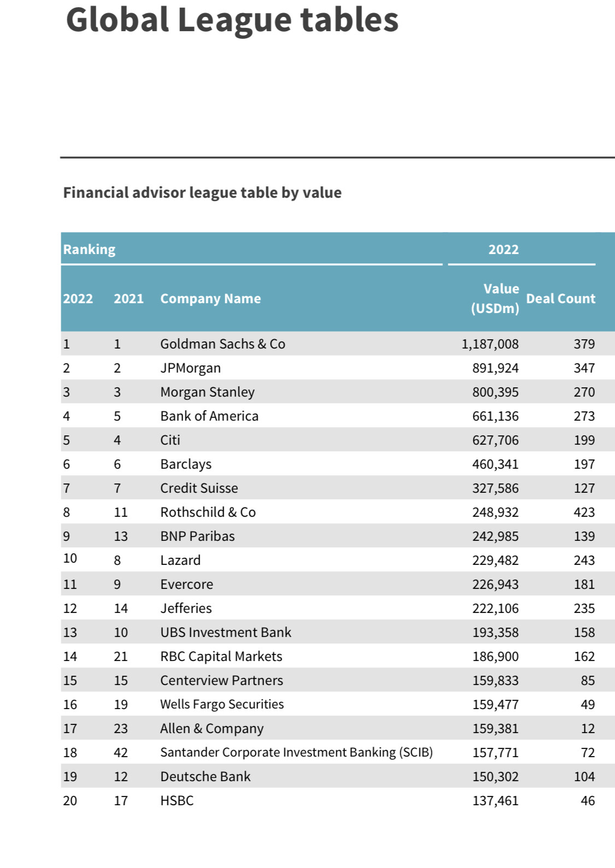Click Barclays deal count 197
The width and height of the screenshot is (615, 868).
pos(584,464)
